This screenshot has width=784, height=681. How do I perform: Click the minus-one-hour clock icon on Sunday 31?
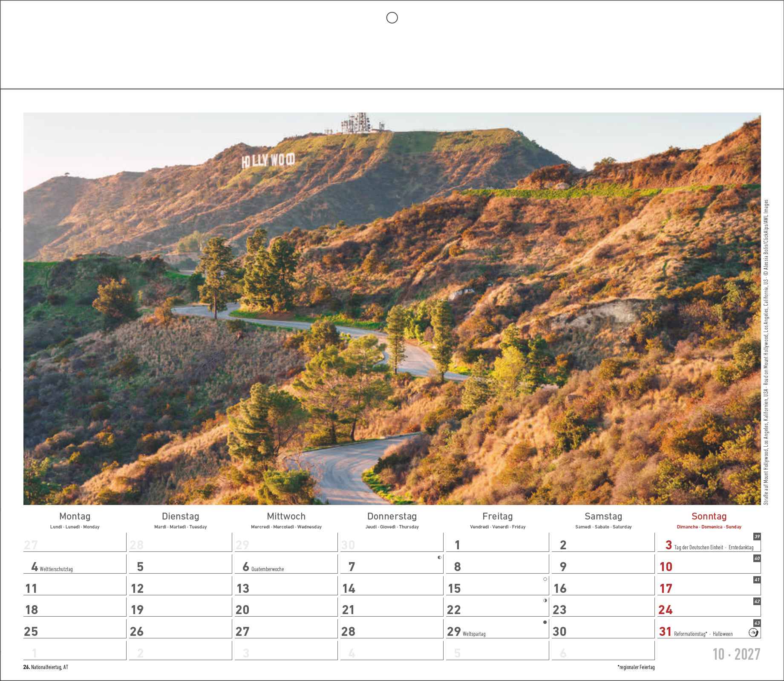(754, 632)
